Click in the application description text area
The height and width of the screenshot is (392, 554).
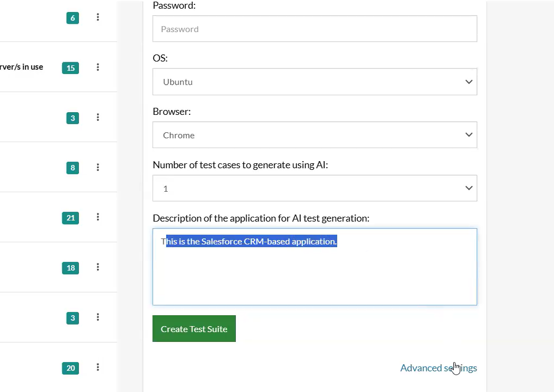tap(314, 275)
